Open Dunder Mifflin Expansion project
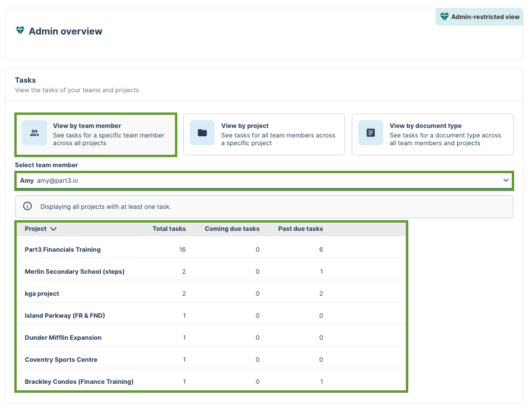532x413 pixels. coord(211,337)
